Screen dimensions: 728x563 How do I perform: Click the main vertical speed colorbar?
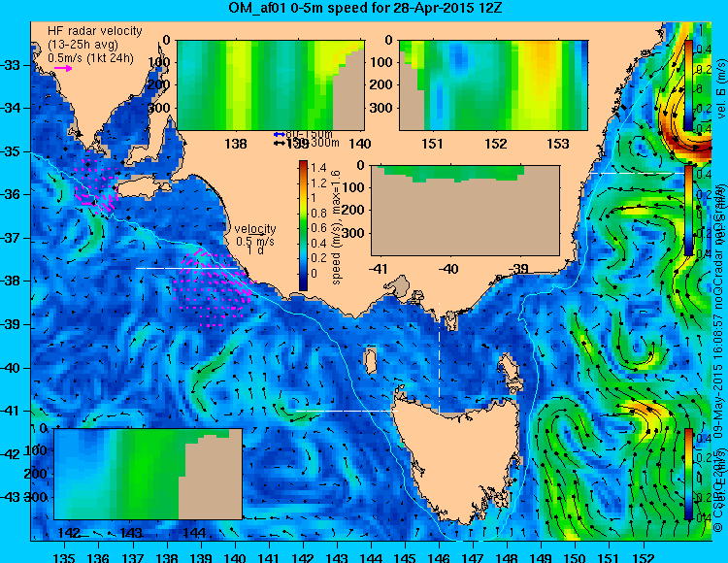[303, 225]
